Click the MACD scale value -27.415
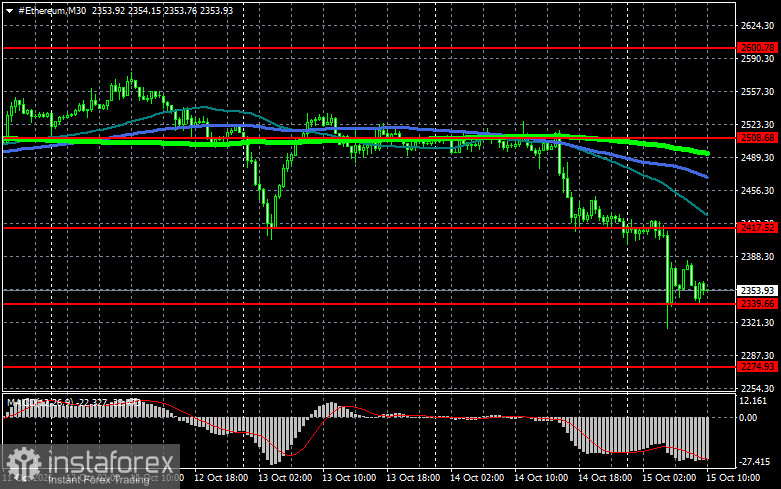This screenshot has height=489, width=781. pyautogui.click(x=754, y=462)
